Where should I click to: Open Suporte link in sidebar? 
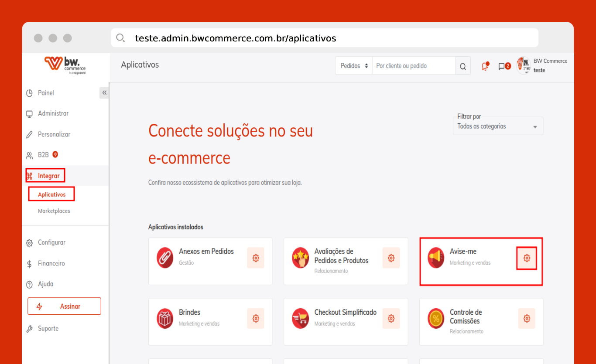48,328
